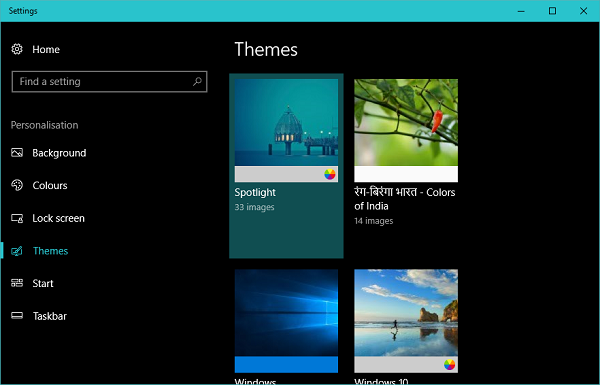Click the white colour bar under India theme
This screenshot has height=385, width=600.
pyautogui.click(x=406, y=174)
